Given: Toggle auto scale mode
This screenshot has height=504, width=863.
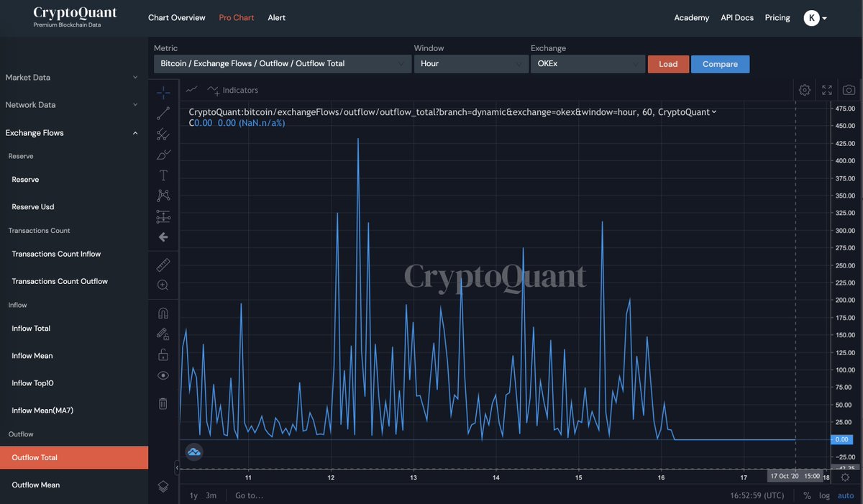Looking at the screenshot, I should tap(845, 495).
